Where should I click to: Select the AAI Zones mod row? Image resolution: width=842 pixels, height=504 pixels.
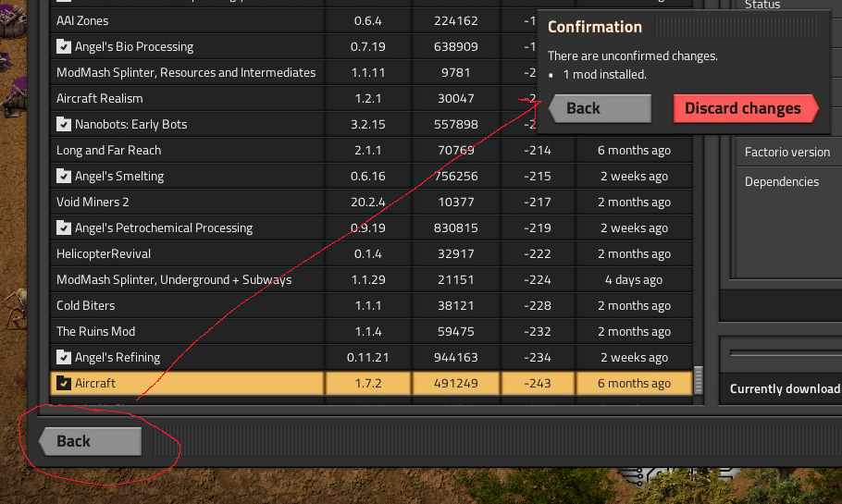[x=185, y=20]
